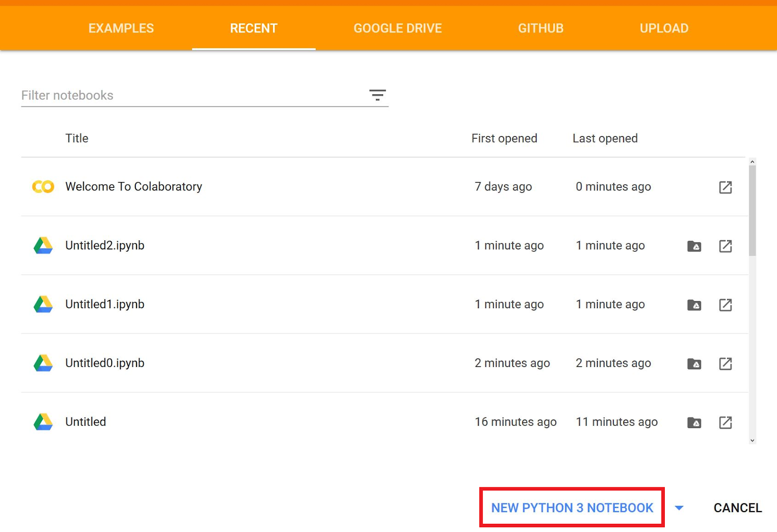Click the scrollbar up arrow
Viewport: 777px width, 532px height.
click(x=752, y=162)
